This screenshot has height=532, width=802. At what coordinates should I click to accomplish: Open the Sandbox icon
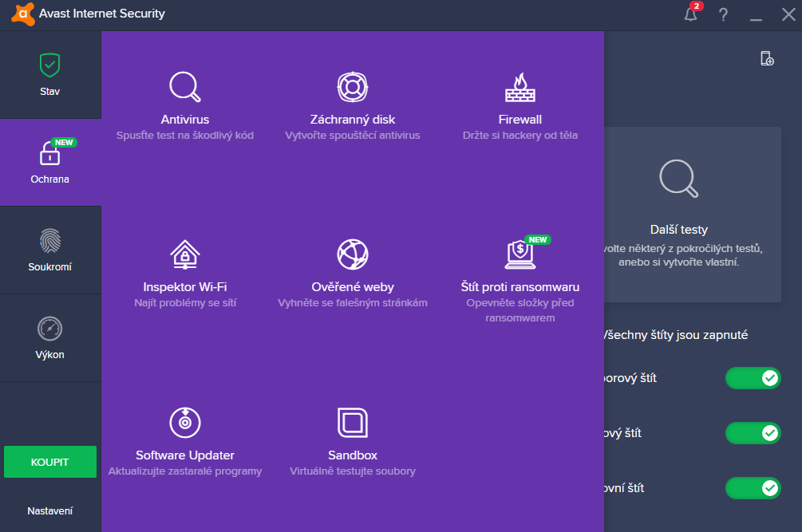(x=353, y=422)
